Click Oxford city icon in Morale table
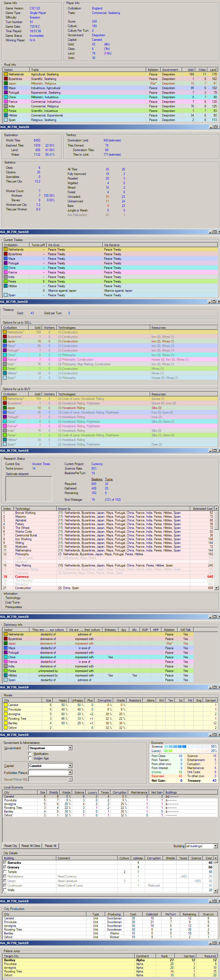Image resolution: width=220 pixels, height=980 pixels. [x=6, y=728]
